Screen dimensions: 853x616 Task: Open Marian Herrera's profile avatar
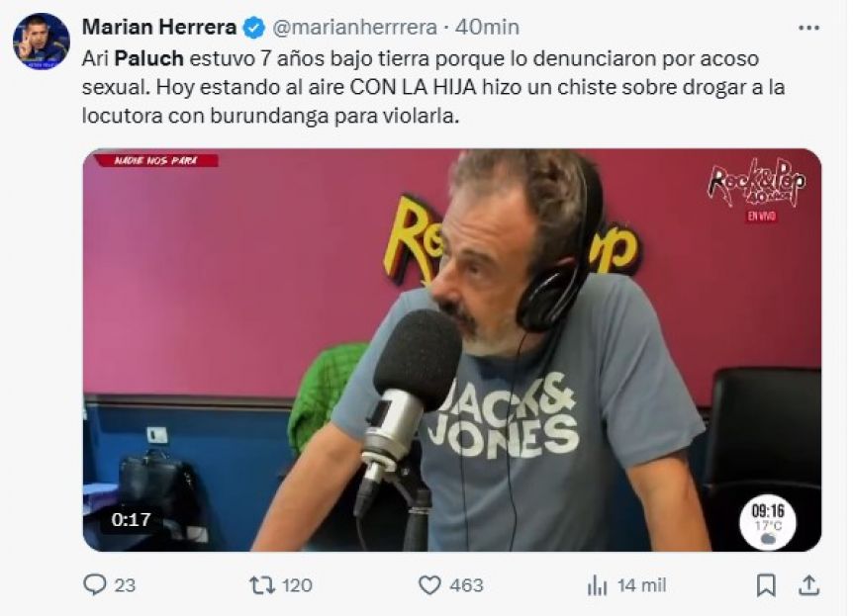42,42
